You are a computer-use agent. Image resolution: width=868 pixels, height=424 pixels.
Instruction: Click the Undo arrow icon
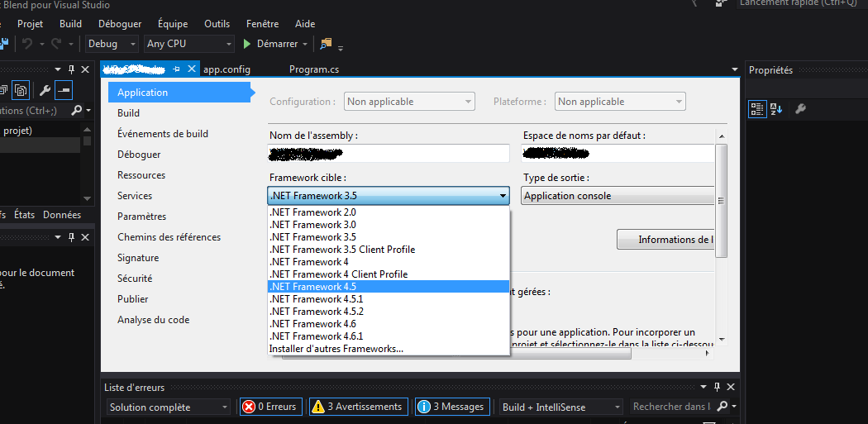[27, 44]
